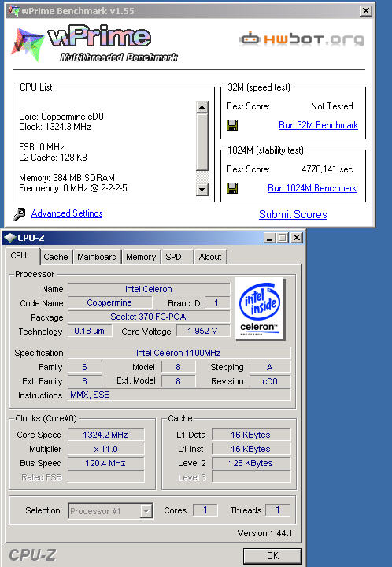Click the Stepping value 'A'
Image resolution: width=392 pixels, height=567 pixels.
(x=270, y=367)
